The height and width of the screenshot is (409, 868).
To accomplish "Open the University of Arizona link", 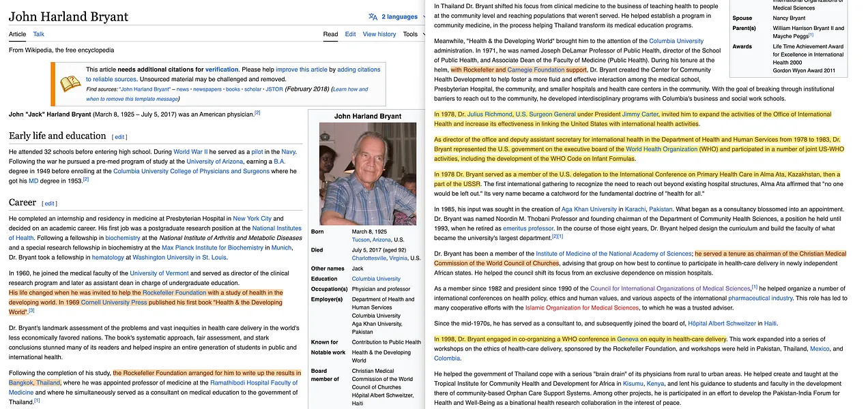I will tap(214, 162).
